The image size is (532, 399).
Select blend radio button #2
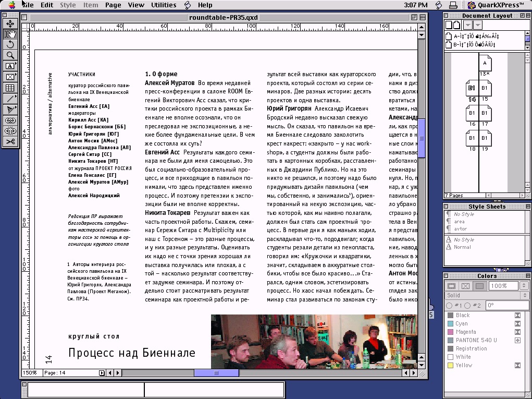467,306
